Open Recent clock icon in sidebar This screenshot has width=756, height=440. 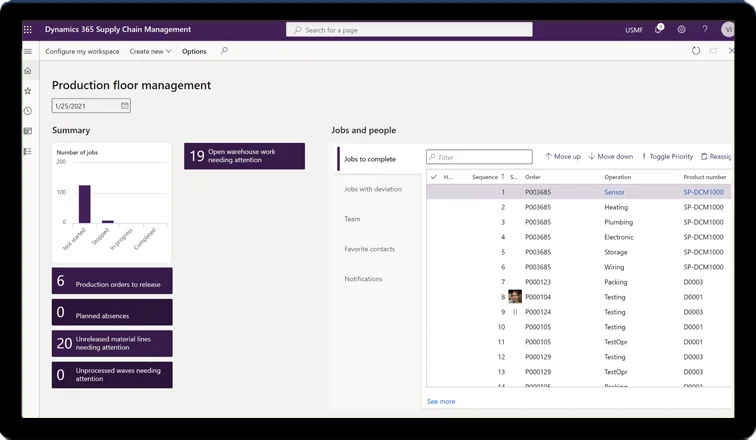[28, 111]
